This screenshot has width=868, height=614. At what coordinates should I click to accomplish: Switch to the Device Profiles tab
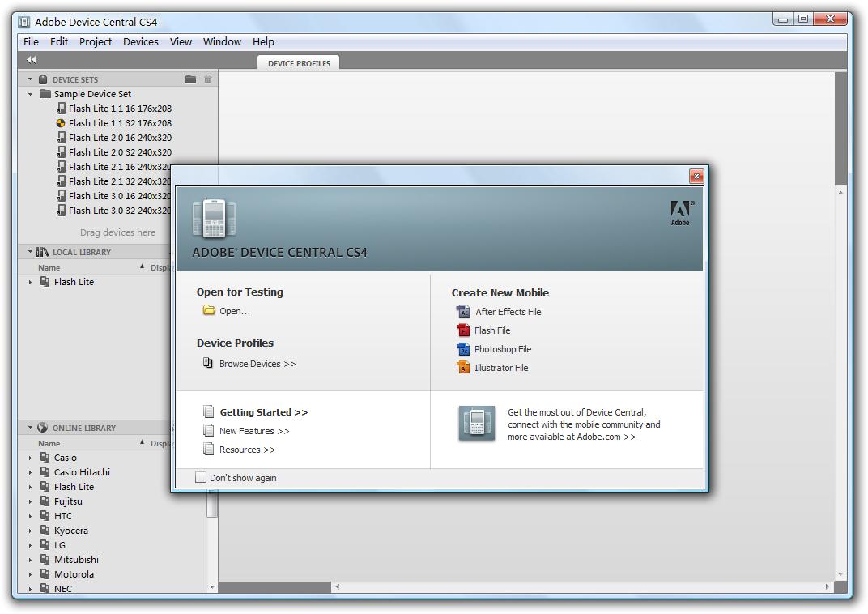(299, 63)
